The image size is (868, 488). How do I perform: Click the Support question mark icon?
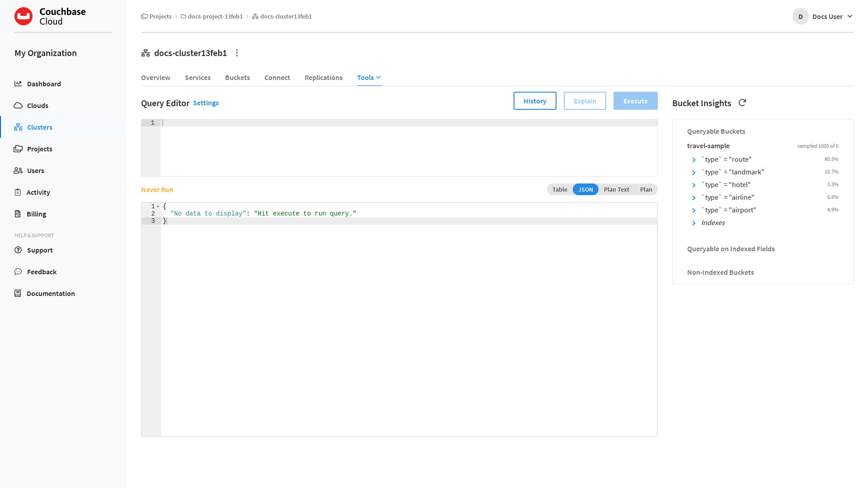(x=18, y=250)
